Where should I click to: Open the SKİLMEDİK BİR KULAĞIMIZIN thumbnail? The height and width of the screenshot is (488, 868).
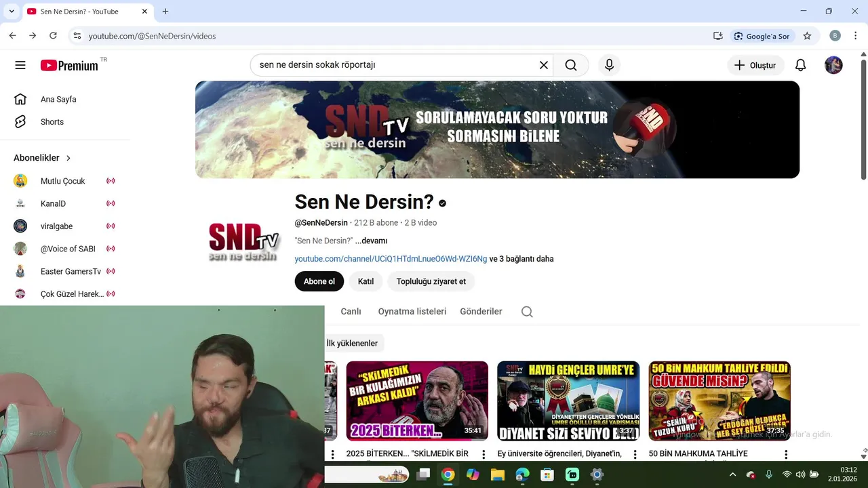417,401
